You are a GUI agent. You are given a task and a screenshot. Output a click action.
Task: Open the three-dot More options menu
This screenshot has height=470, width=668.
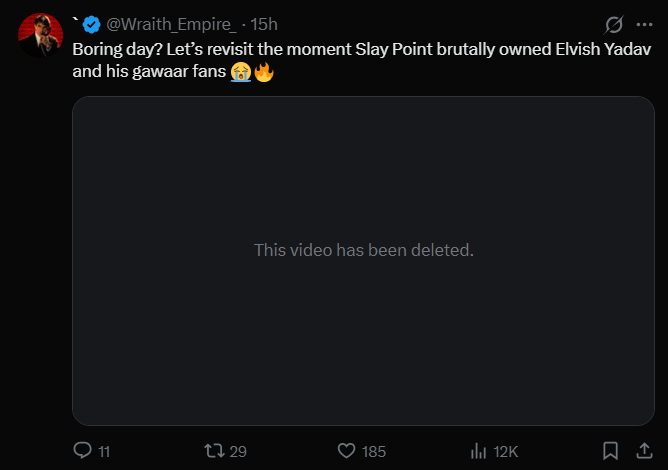tap(644, 25)
